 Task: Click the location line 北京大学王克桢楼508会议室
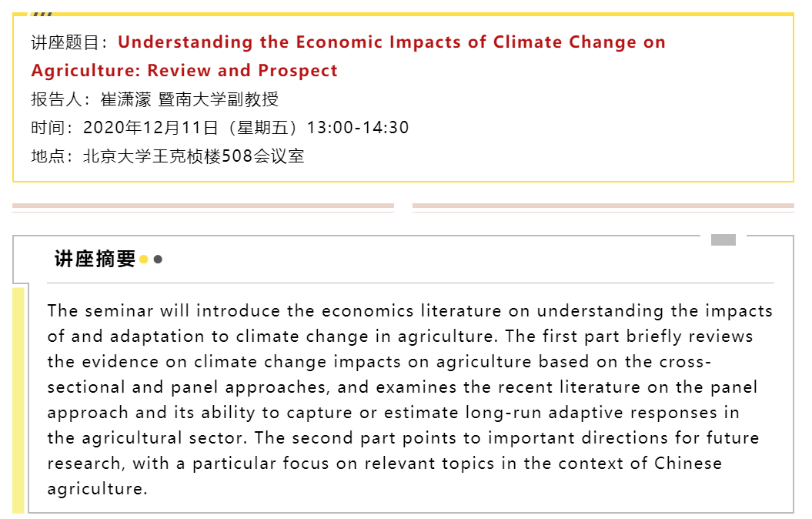point(168,156)
